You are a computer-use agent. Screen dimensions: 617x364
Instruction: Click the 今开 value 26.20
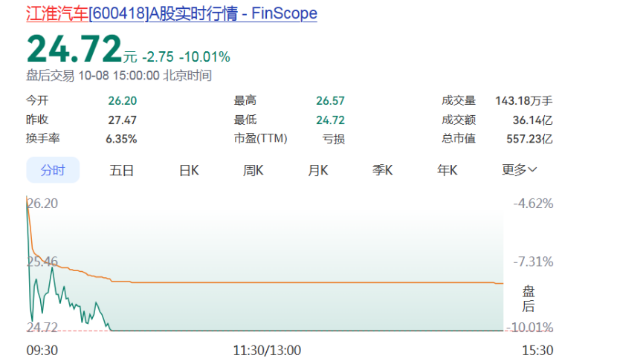pyautogui.click(x=123, y=100)
